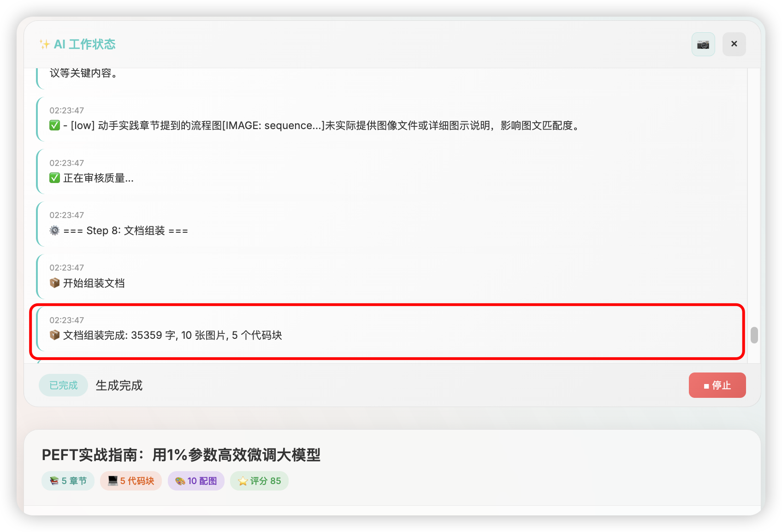Click the package icon on 文档组装完成 entry
The width and height of the screenshot is (782, 532).
coord(55,335)
